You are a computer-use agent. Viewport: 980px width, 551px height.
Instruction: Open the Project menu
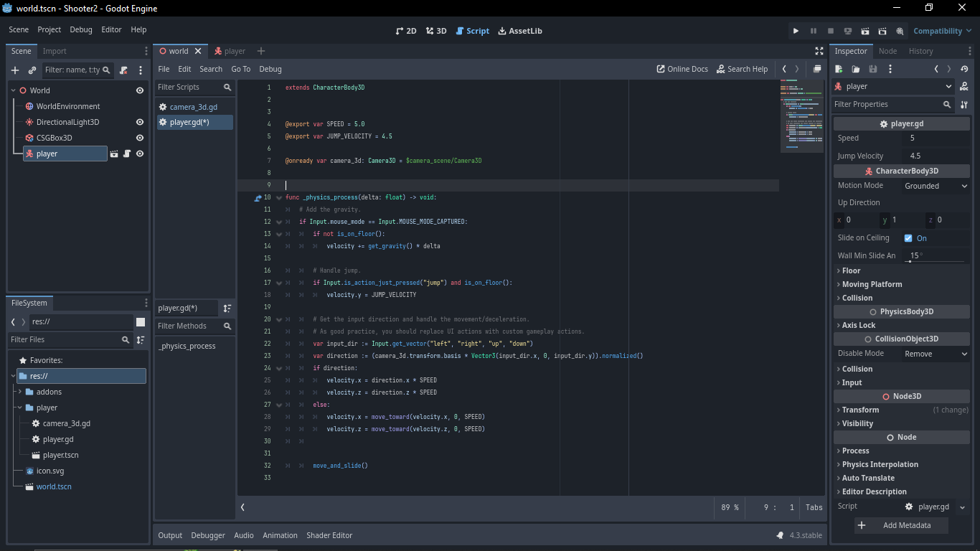coord(50,29)
